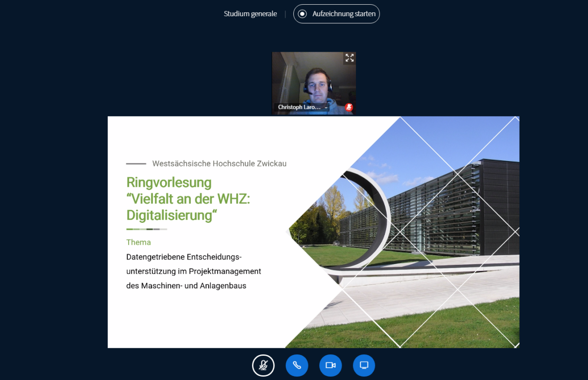Click Datengetriebene Entscheidungs- line on slide

184,257
